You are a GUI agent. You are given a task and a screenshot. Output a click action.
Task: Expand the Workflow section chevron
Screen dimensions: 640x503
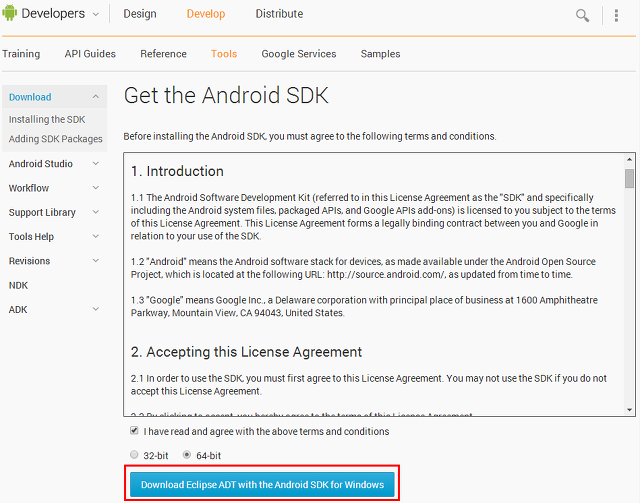[x=96, y=188]
